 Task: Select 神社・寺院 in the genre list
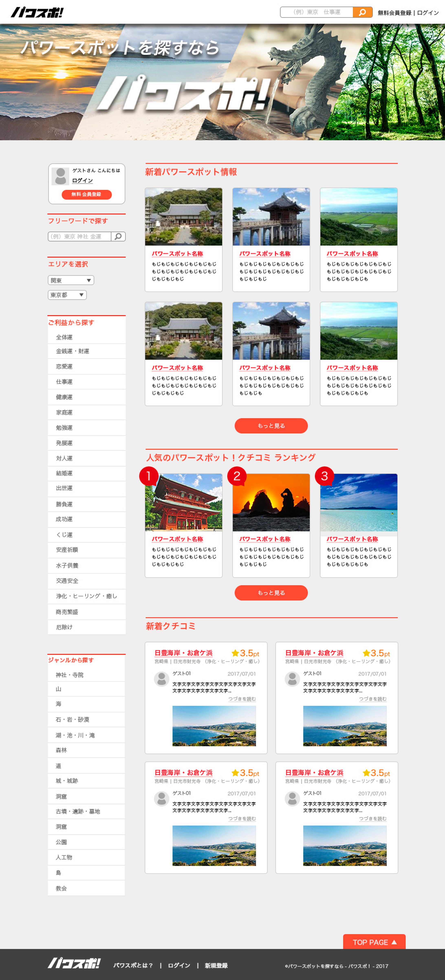tap(69, 675)
